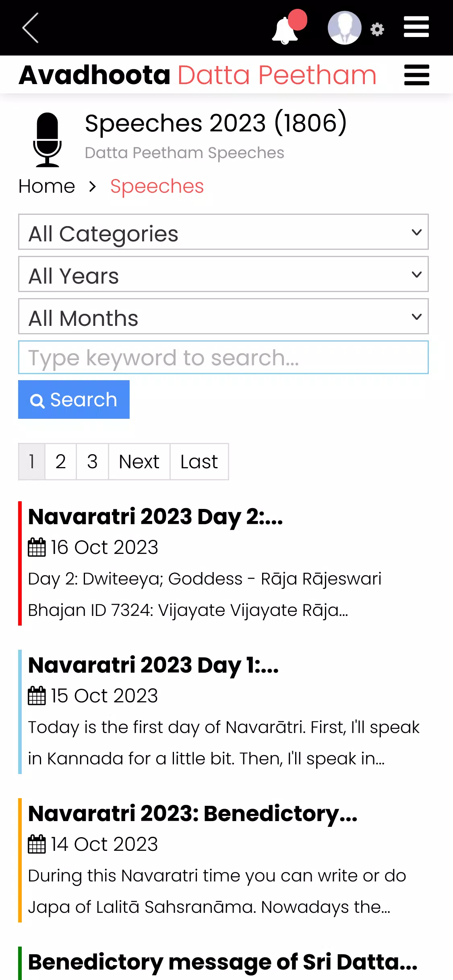Expand the All Years dropdown
Screen dimensions: 453x980
223,274
